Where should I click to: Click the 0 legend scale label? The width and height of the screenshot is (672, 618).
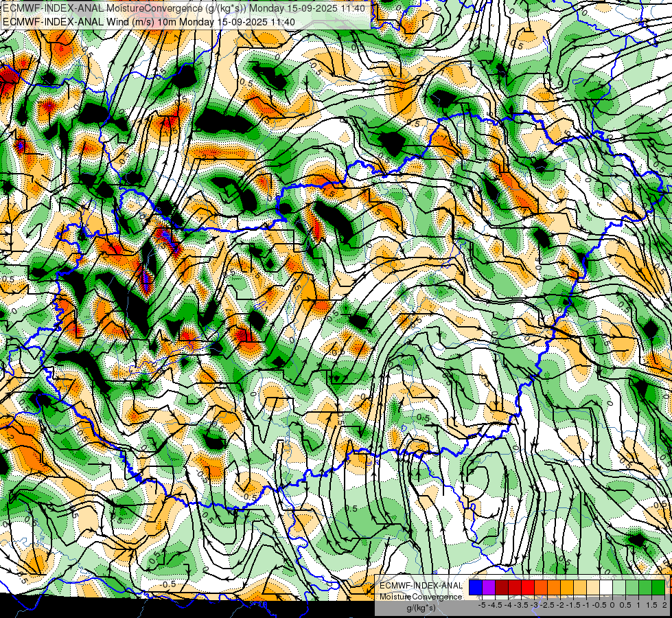[x=612, y=605]
